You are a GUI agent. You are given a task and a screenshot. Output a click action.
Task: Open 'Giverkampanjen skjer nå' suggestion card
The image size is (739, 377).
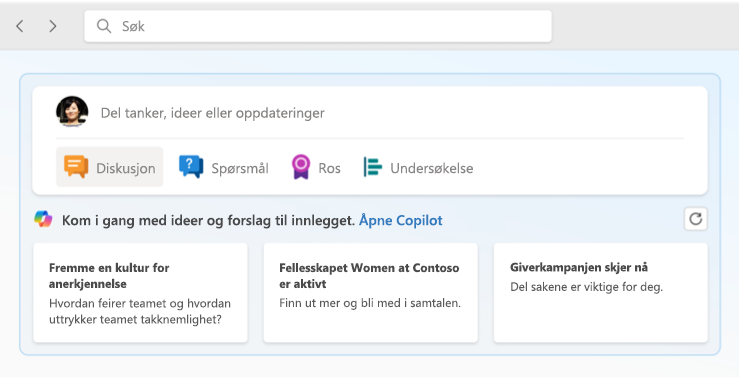click(600, 293)
